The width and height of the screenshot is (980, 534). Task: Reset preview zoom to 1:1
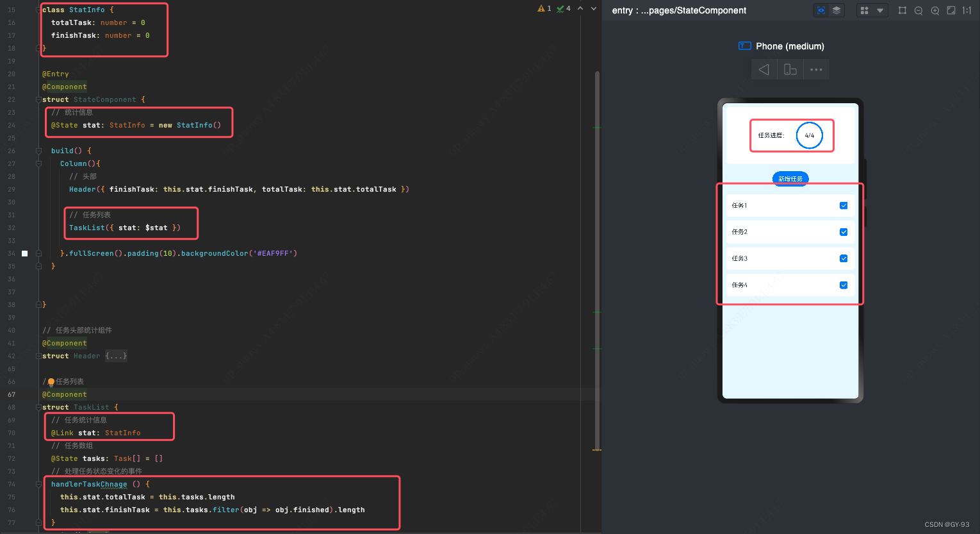[967, 10]
